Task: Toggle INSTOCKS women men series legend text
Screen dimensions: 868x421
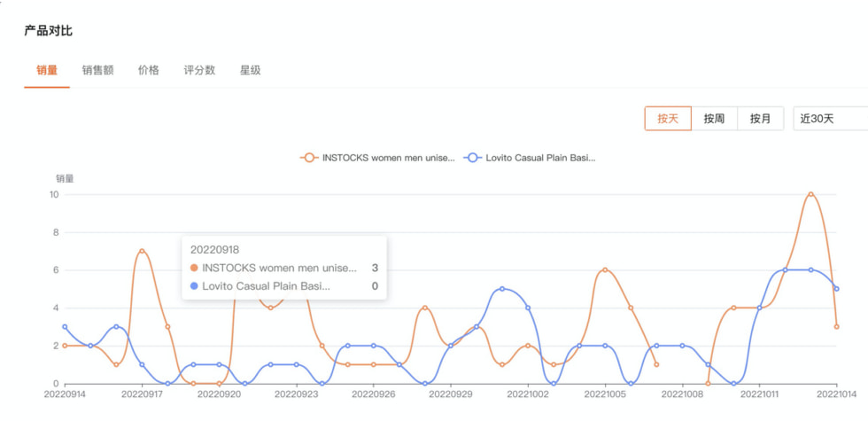Action: pyautogui.click(x=389, y=158)
